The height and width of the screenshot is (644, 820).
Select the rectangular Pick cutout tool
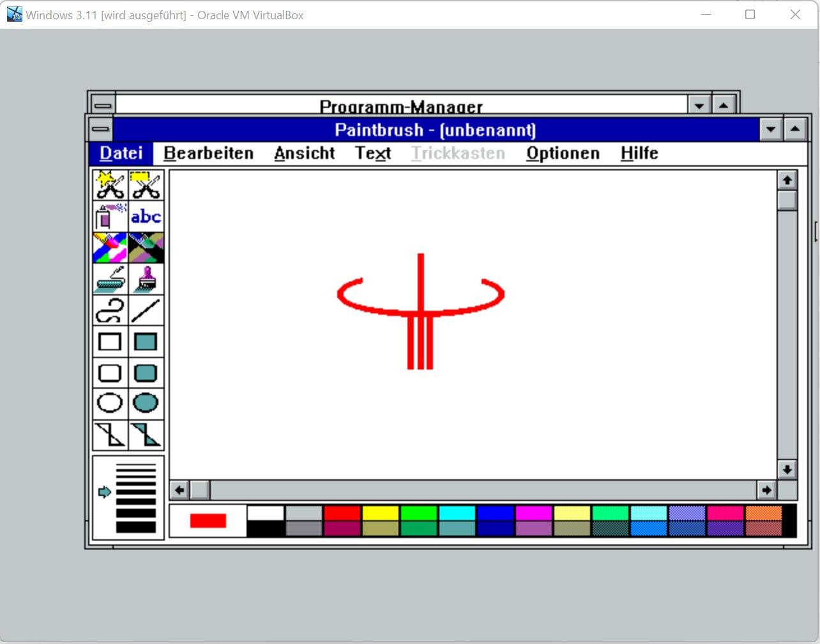[146, 185]
